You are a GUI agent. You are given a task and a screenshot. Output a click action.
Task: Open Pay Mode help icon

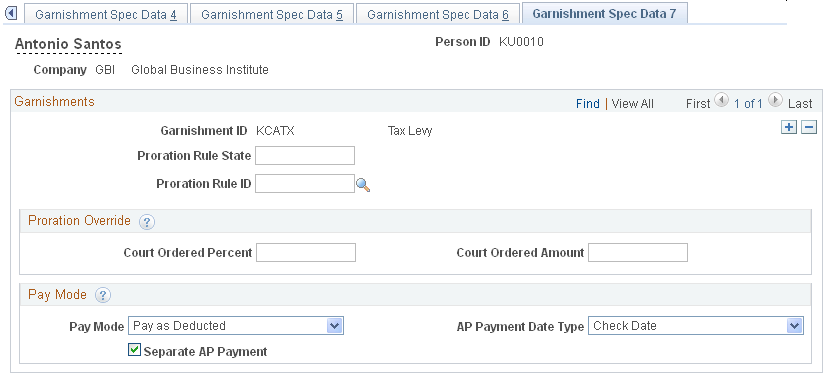(103, 296)
